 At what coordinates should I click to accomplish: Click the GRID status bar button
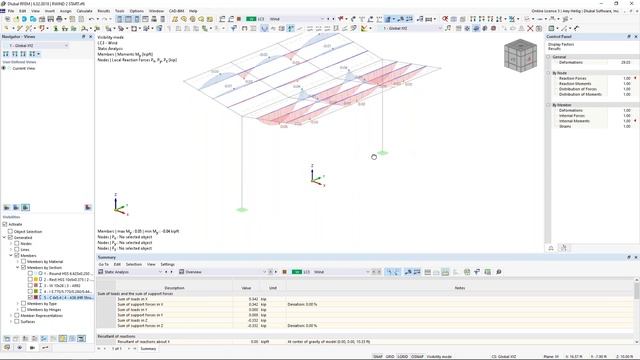coord(390,356)
